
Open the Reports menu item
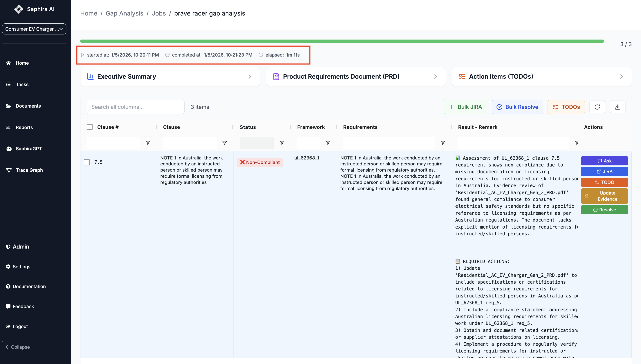(x=24, y=127)
